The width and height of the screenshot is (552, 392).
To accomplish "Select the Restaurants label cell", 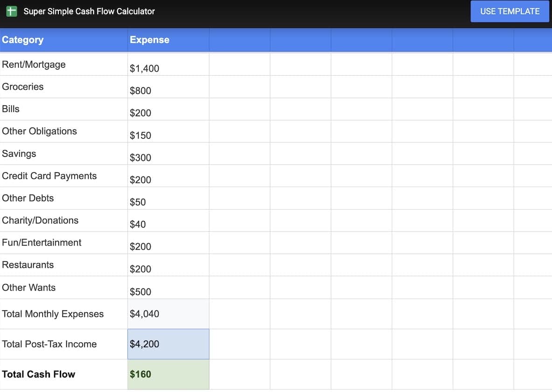I will point(64,265).
